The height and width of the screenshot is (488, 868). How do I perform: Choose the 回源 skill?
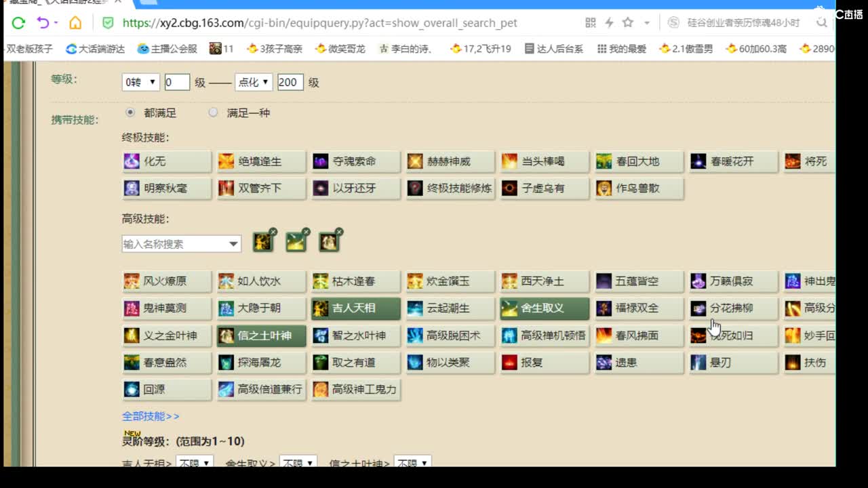pyautogui.click(x=167, y=390)
